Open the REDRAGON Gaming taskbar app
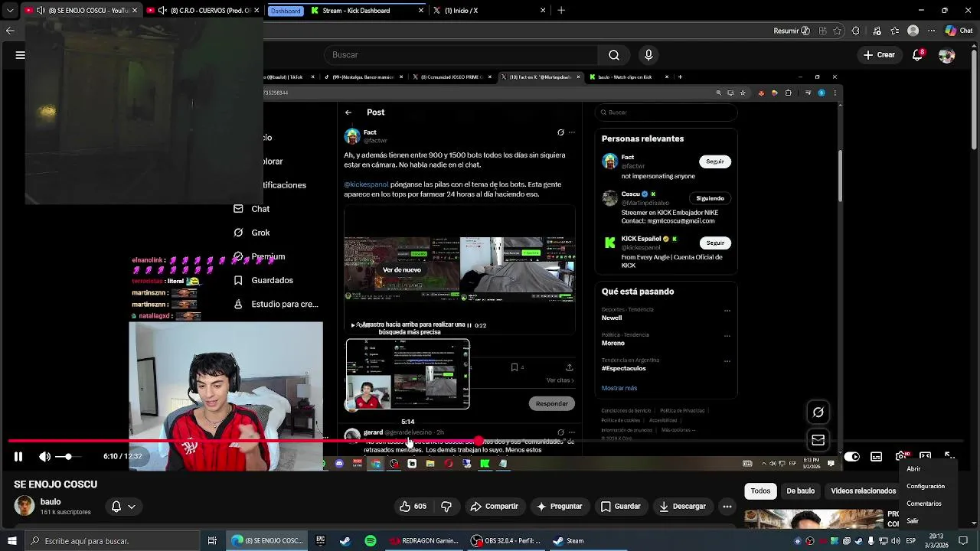Viewport: 980px width, 551px height. pyautogui.click(x=423, y=541)
